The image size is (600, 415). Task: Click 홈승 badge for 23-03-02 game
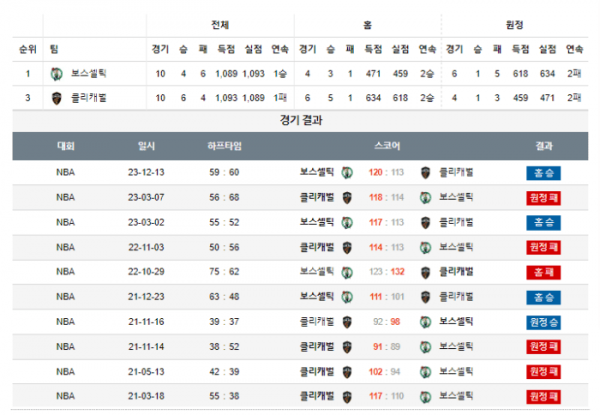point(543,223)
